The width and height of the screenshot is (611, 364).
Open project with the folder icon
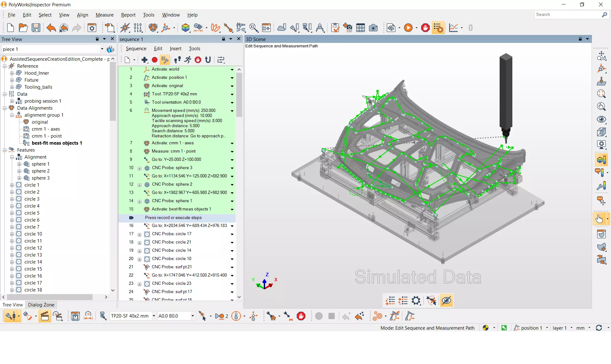point(23,28)
